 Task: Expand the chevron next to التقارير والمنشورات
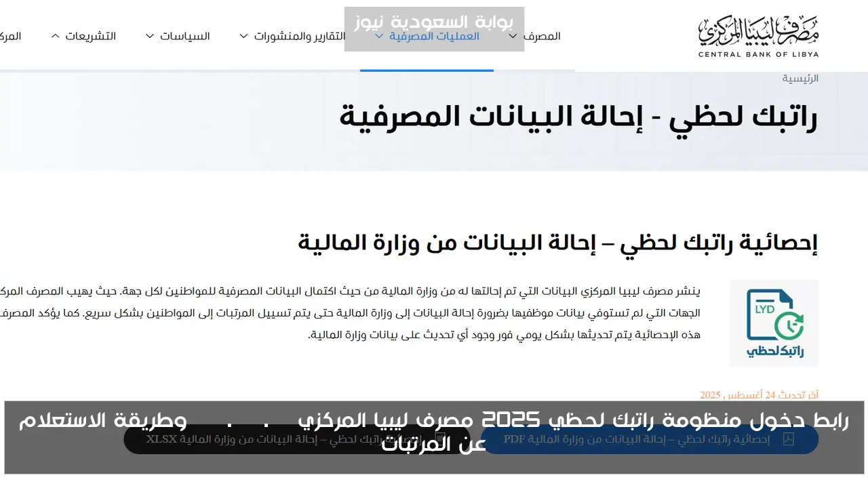tap(244, 36)
